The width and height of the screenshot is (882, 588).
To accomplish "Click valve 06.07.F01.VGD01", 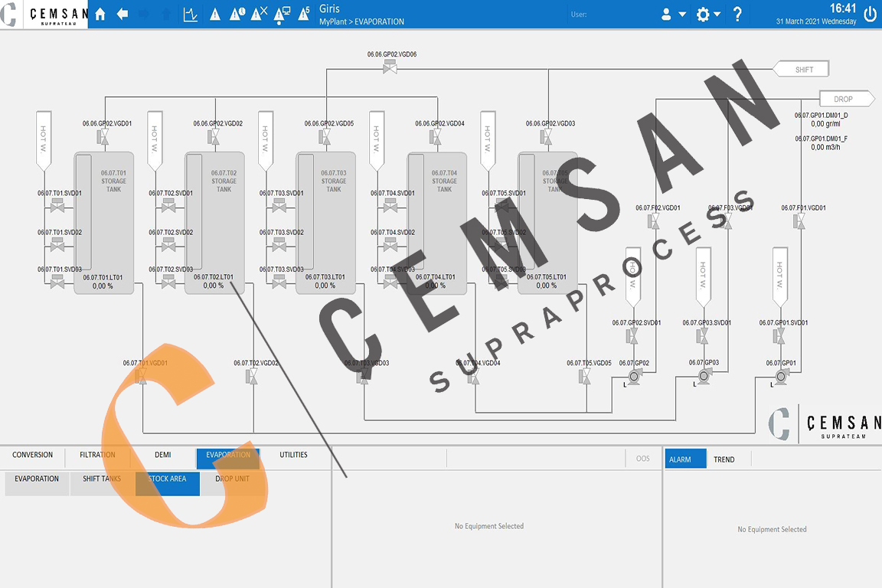I will tap(799, 221).
